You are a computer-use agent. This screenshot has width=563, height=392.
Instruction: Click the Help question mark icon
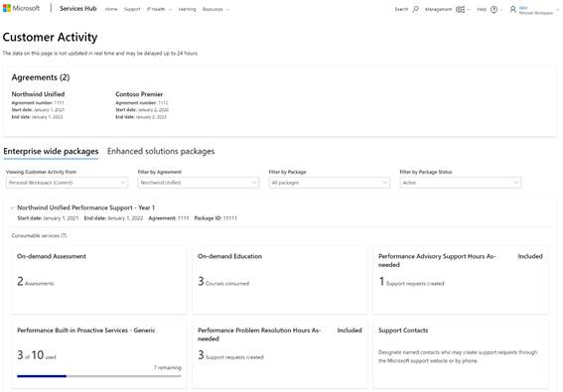(x=494, y=9)
